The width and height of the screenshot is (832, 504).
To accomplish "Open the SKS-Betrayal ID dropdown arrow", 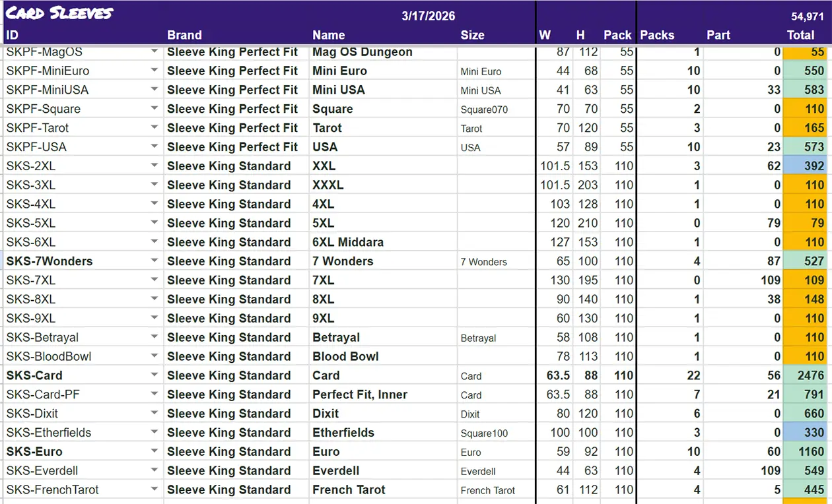I will (x=155, y=337).
